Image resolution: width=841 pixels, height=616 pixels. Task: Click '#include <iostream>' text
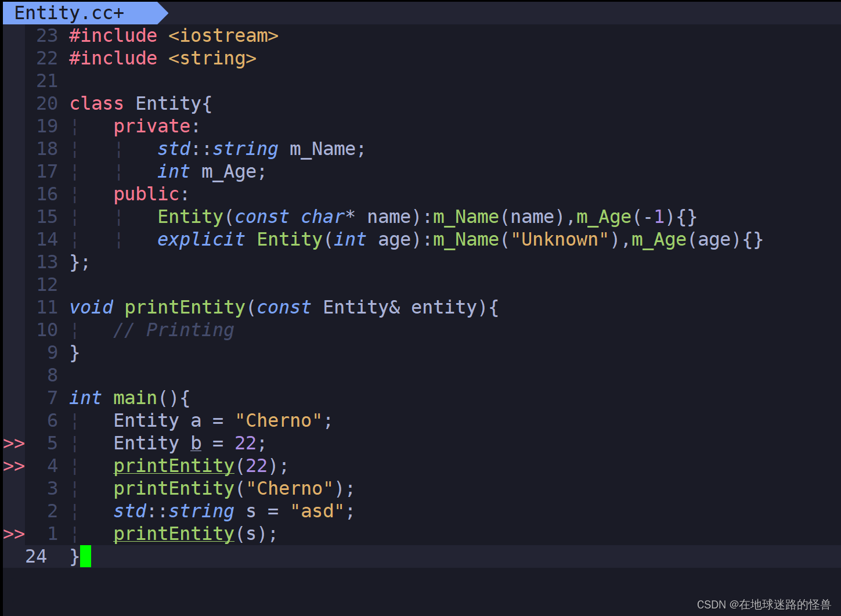click(174, 36)
